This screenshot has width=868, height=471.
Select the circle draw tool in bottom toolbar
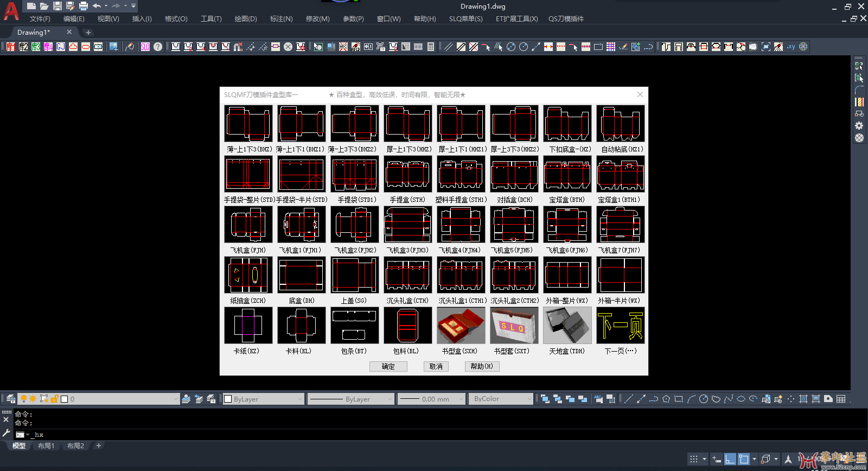(703, 399)
